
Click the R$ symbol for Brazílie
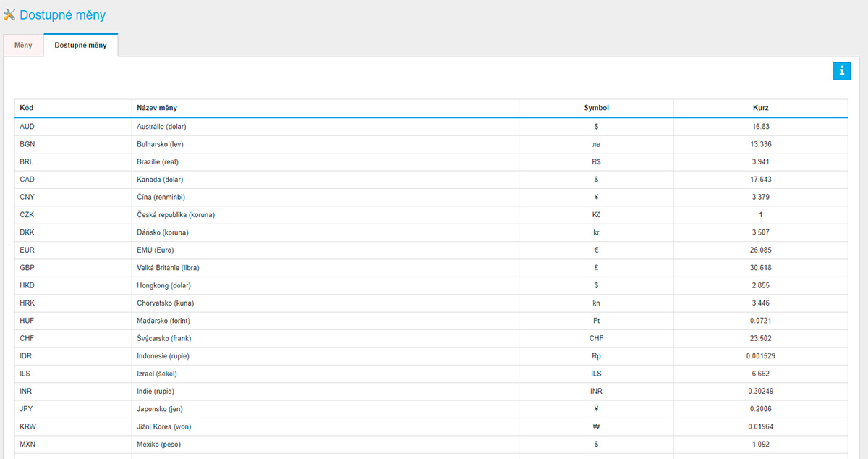[x=596, y=162]
